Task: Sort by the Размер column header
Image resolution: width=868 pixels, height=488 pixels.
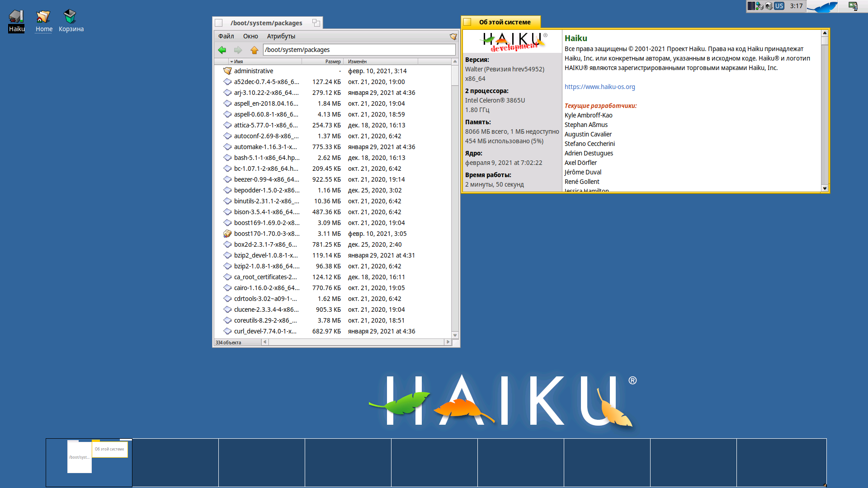Action: click(323, 61)
